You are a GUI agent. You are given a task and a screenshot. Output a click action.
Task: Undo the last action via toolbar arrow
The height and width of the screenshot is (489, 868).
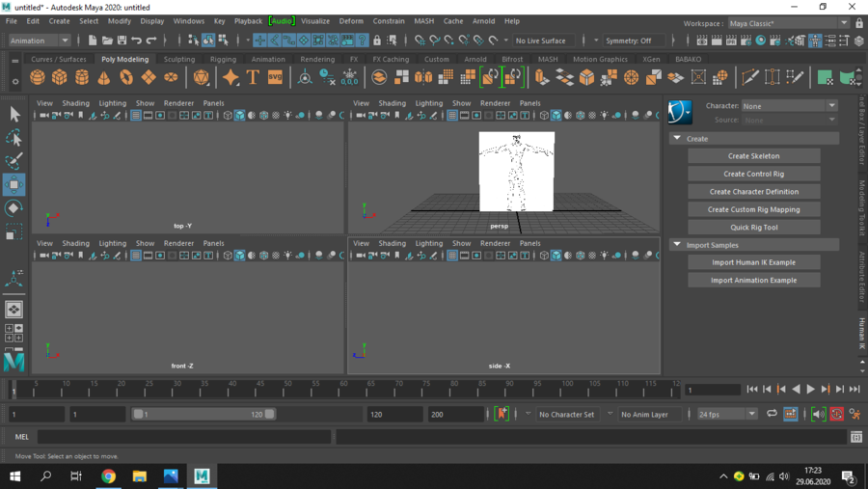(136, 41)
